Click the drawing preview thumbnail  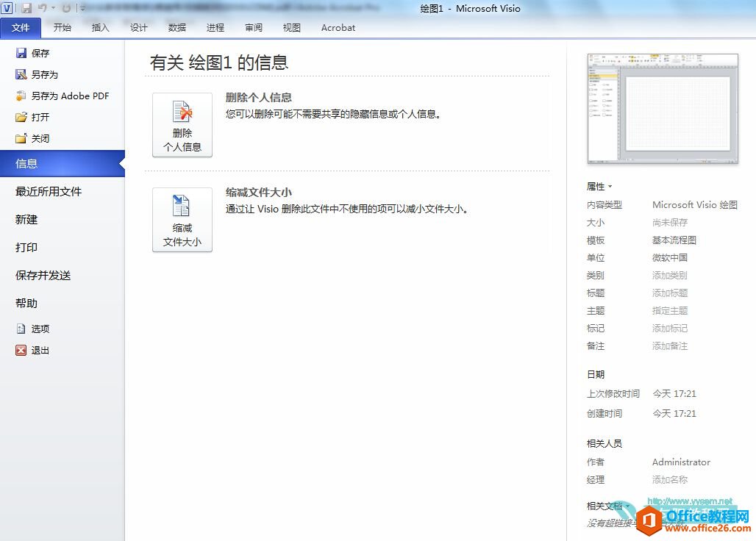click(663, 109)
